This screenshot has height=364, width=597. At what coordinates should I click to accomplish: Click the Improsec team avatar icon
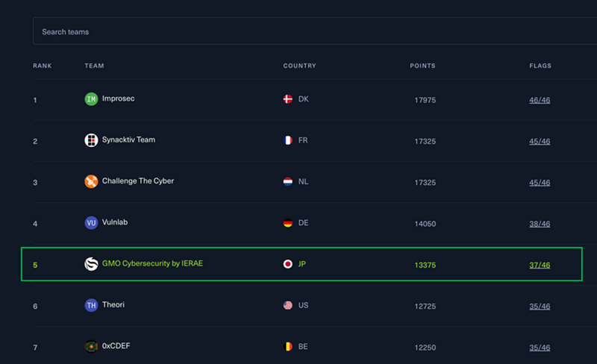click(x=91, y=99)
